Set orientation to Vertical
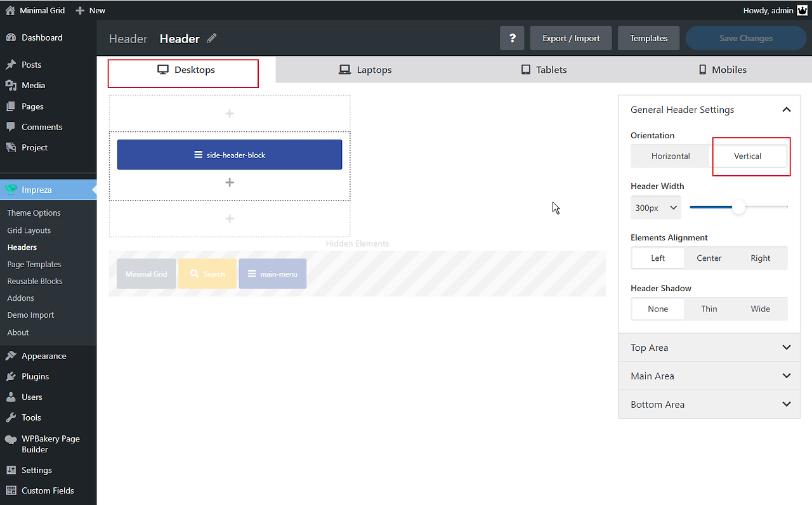812x505 pixels. pyautogui.click(x=748, y=156)
